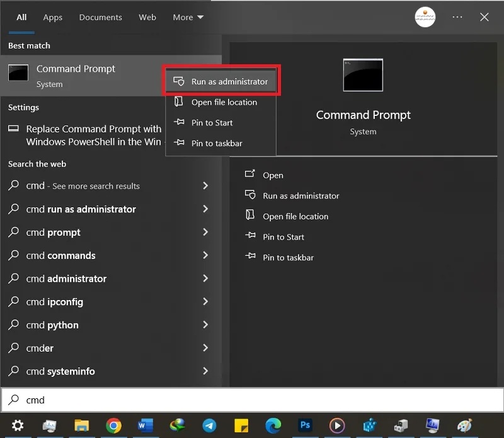Expand the 'cmd python' suggestion chevron
The height and width of the screenshot is (438, 504).
205,325
